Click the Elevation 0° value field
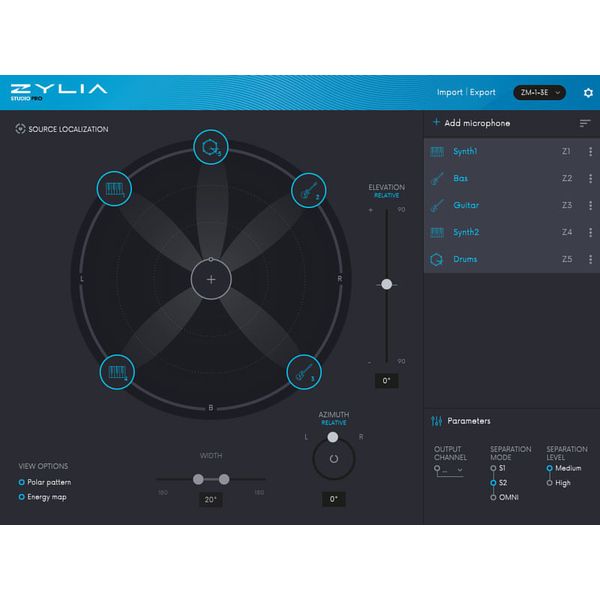 (386, 381)
